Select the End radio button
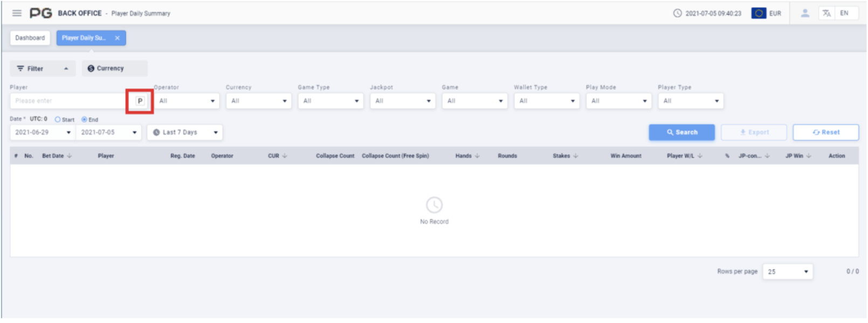868x323 pixels. [x=84, y=120]
